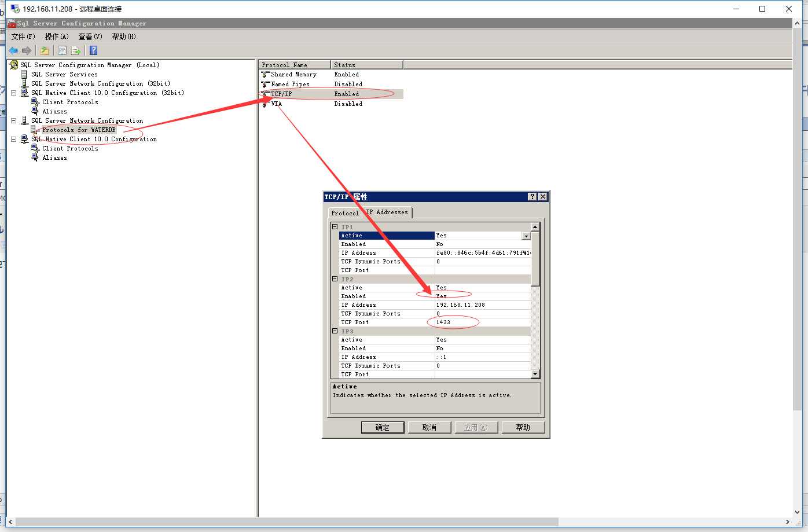Select Client Protocols under non-32bit Native Client
The height and width of the screenshot is (532, 808).
coord(70,148)
